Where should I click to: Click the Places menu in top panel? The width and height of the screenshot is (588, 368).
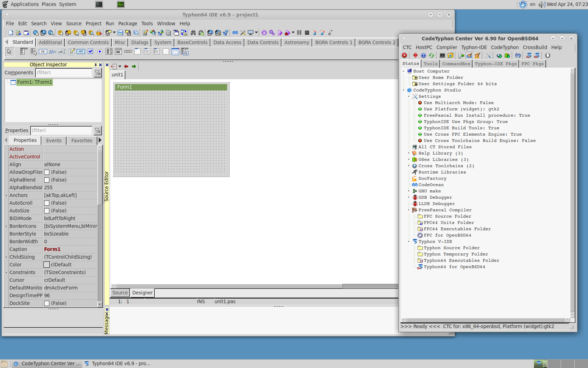(x=49, y=4)
